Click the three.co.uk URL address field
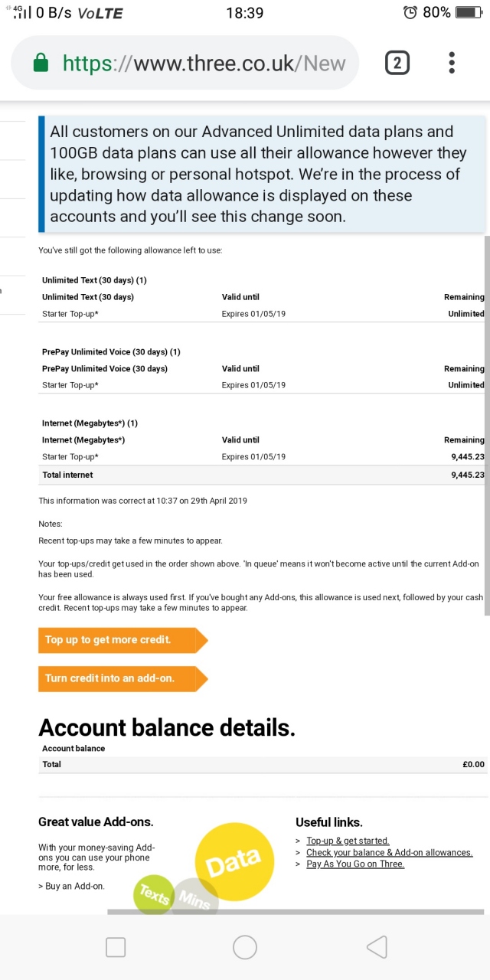The width and height of the screenshot is (490, 980). (204, 64)
